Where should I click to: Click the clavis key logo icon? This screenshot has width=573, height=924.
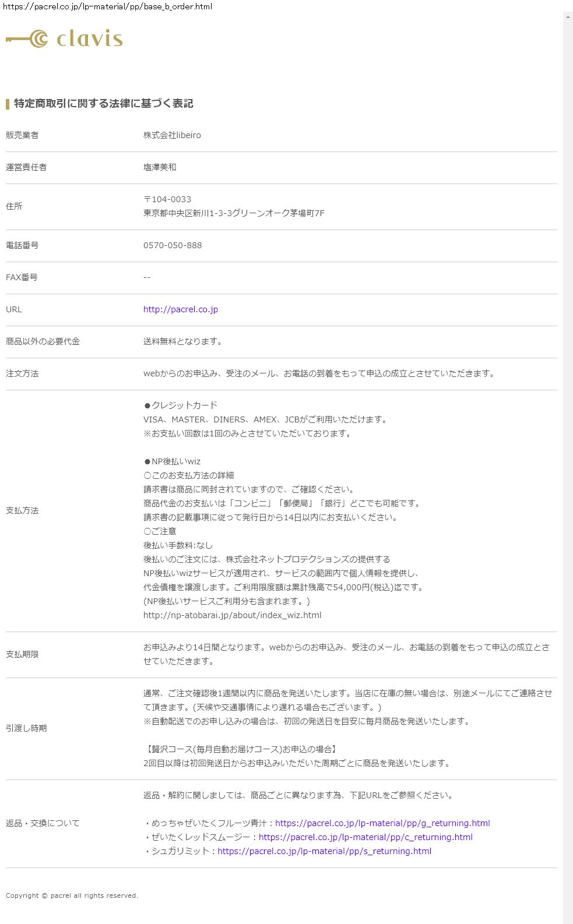tap(27, 39)
